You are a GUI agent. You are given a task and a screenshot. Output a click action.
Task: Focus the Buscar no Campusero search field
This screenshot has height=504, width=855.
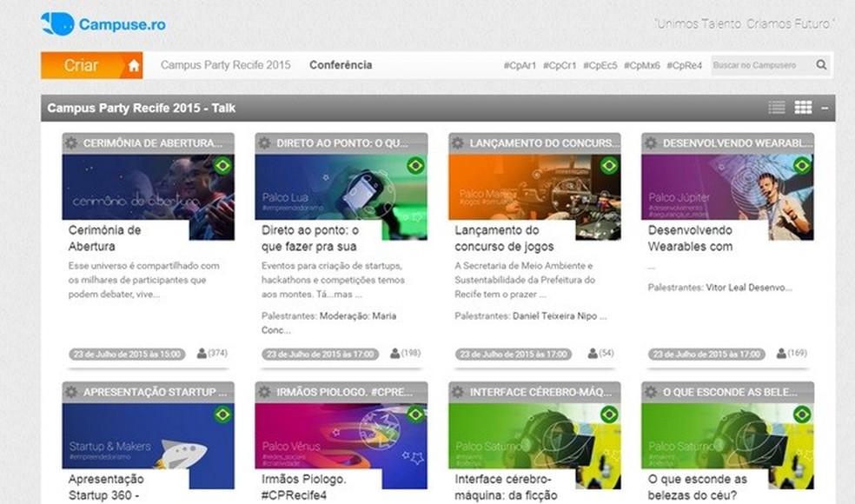(x=762, y=65)
